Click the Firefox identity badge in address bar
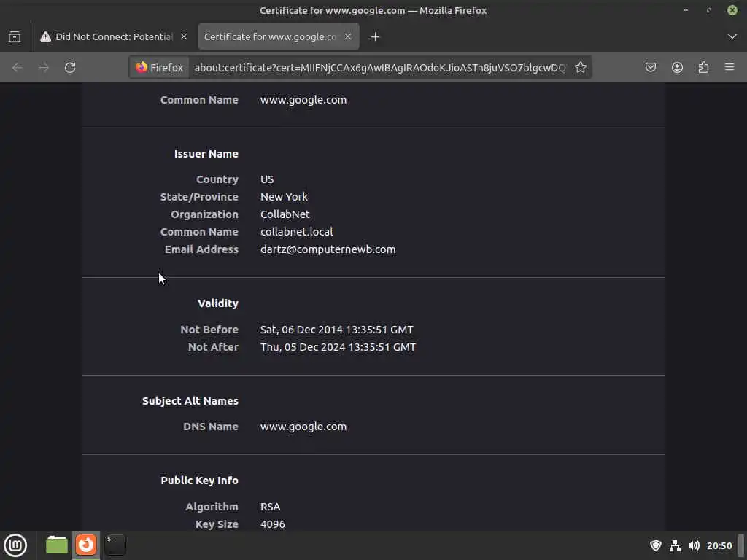747x560 pixels. click(160, 68)
